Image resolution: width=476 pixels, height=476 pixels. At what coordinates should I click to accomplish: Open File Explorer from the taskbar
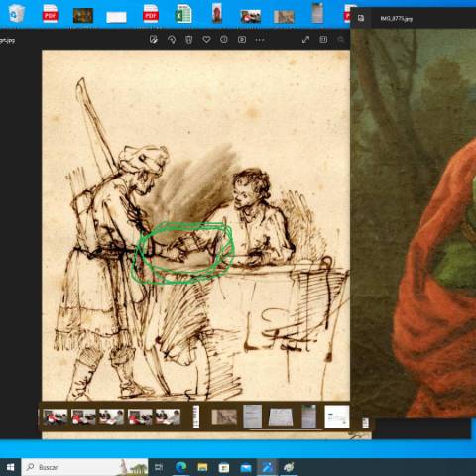click(x=202, y=467)
